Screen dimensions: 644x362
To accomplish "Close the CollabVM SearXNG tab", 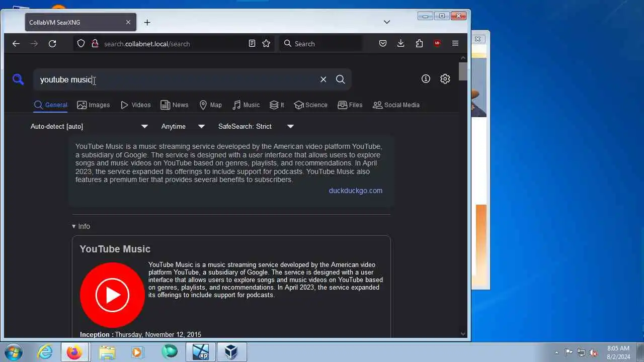I will (x=128, y=23).
